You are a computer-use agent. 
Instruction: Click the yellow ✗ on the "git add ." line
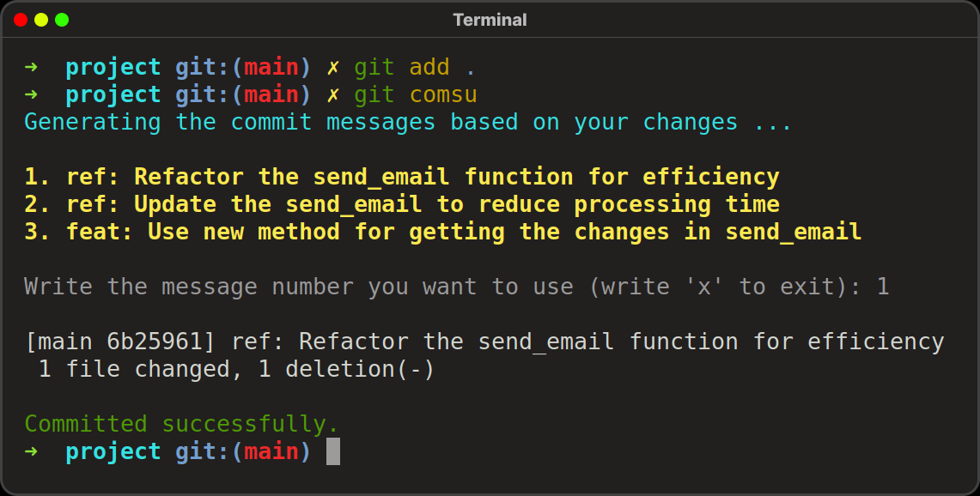pyautogui.click(x=333, y=67)
